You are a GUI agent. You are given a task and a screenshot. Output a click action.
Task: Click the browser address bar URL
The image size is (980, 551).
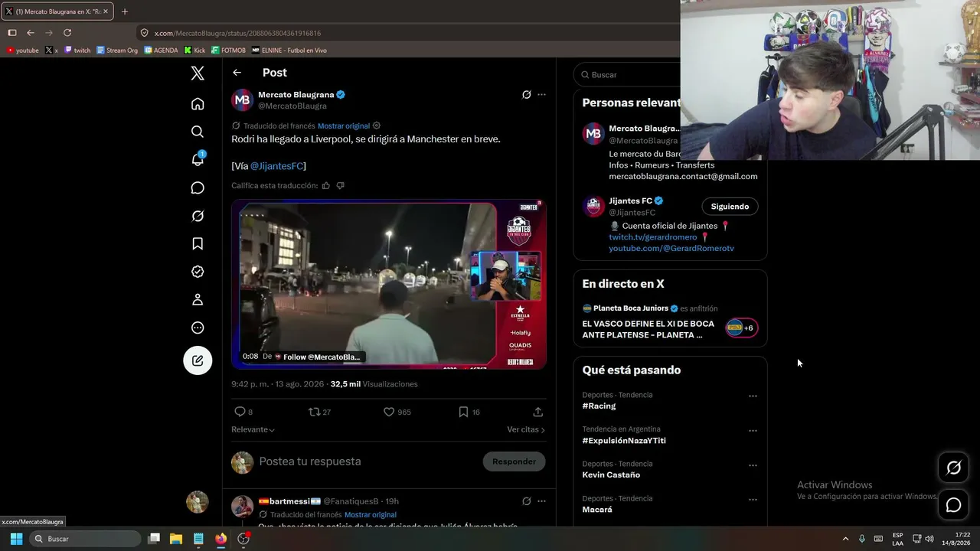[237, 33]
